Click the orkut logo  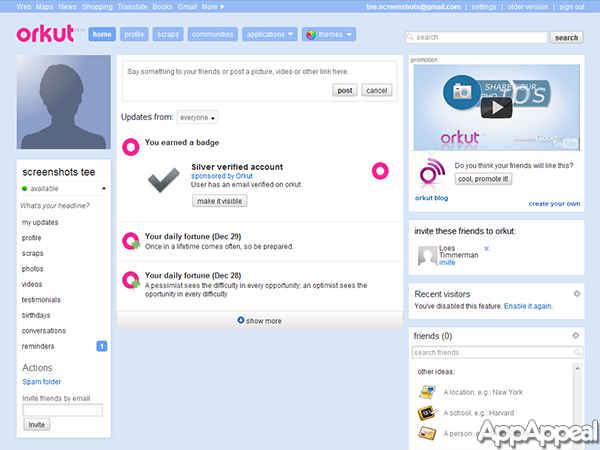tap(46, 34)
